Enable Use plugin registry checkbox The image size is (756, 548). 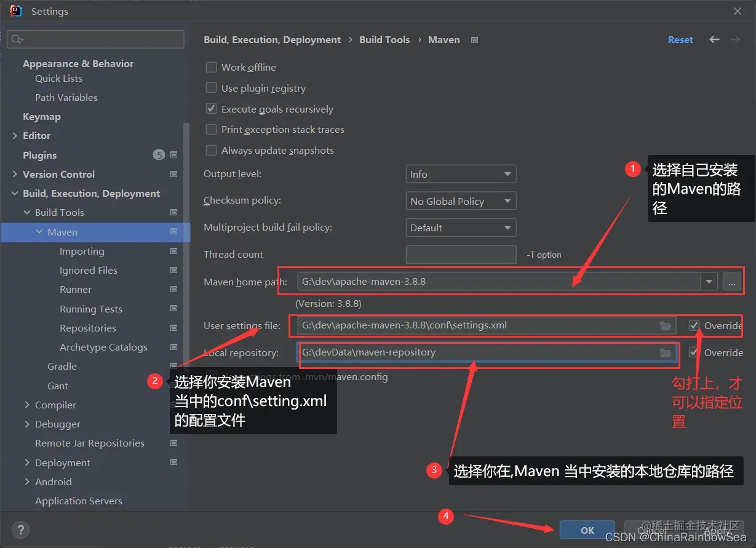click(x=211, y=88)
